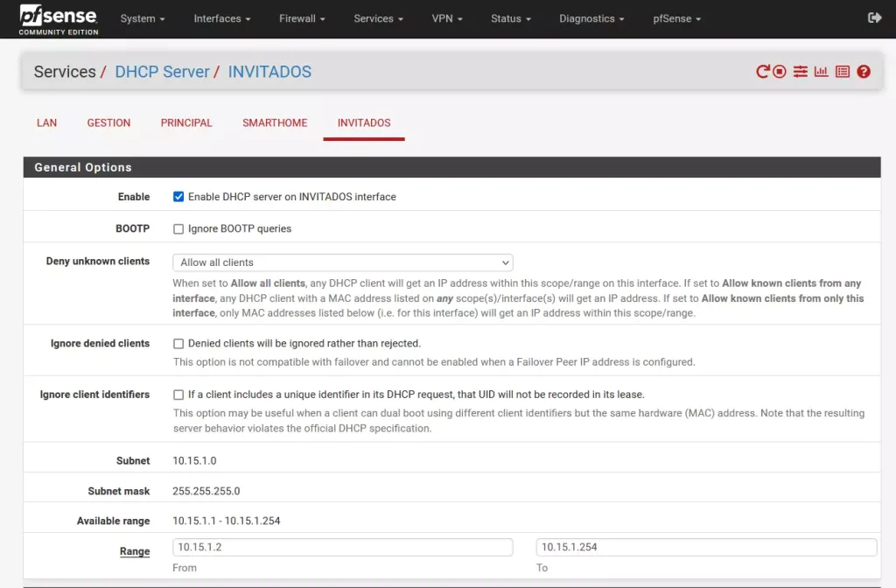
Task: Toggle Ignore client identifiers UID checkbox
Action: point(178,395)
